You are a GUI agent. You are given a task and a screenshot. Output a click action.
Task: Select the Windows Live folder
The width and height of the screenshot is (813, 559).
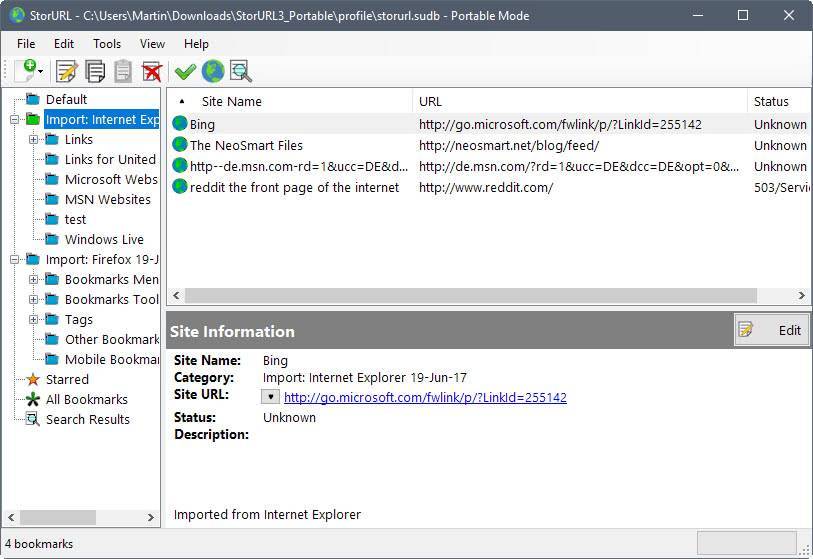(104, 239)
